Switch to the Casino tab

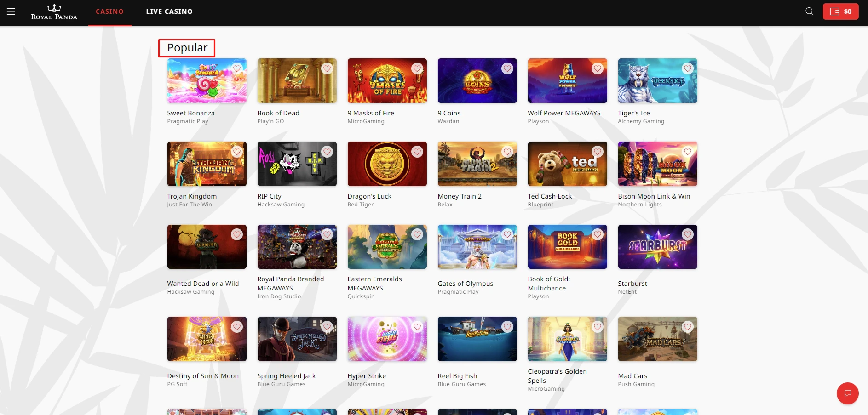coord(109,11)
